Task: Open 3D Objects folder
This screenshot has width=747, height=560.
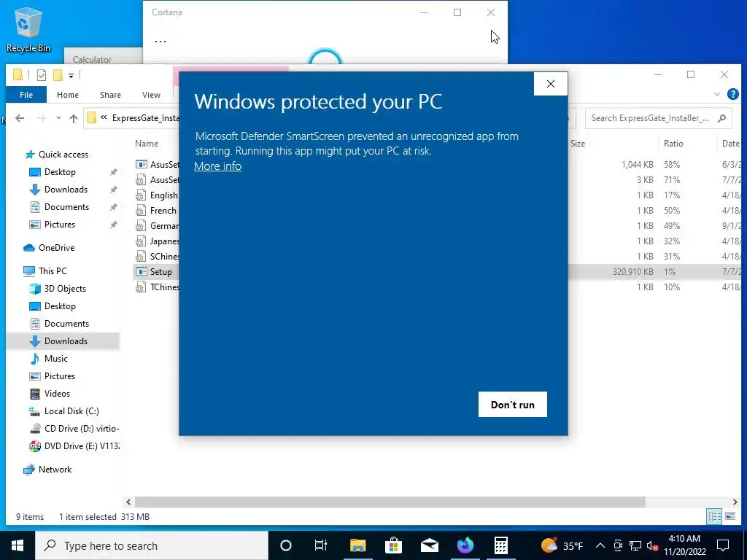Action: (65, 289)
